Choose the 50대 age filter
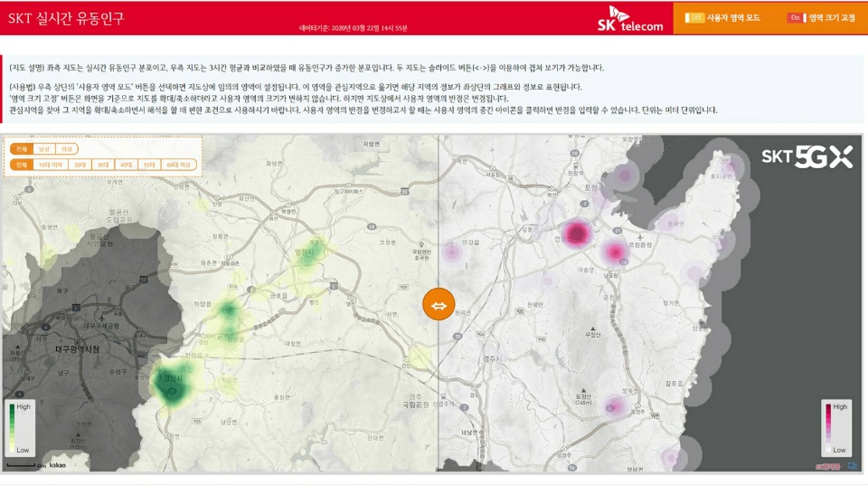The width and height of the screenshot is (868, 486). [x=148, y=165]
